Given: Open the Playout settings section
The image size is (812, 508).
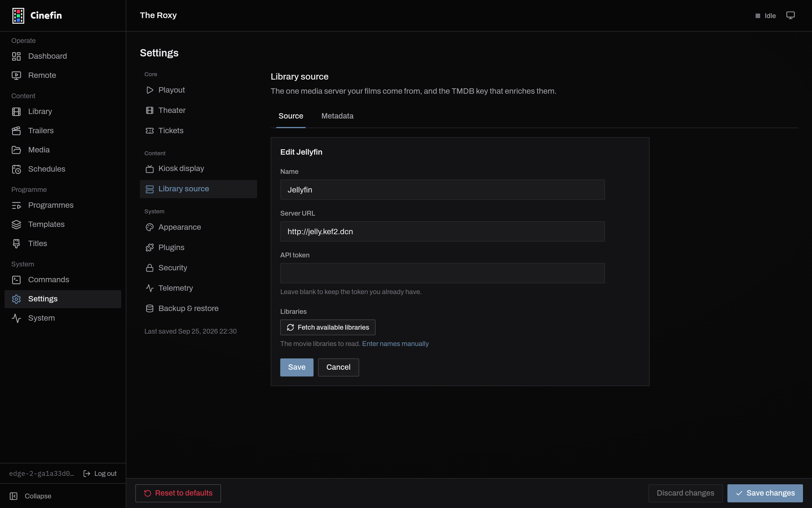Looking at the screenshot, I should (x=198, y=90).
